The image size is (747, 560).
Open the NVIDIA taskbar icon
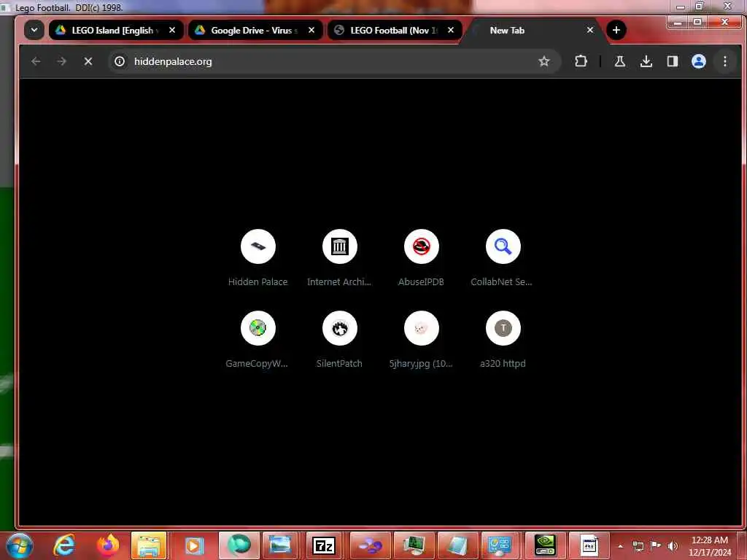click(545, 545)
